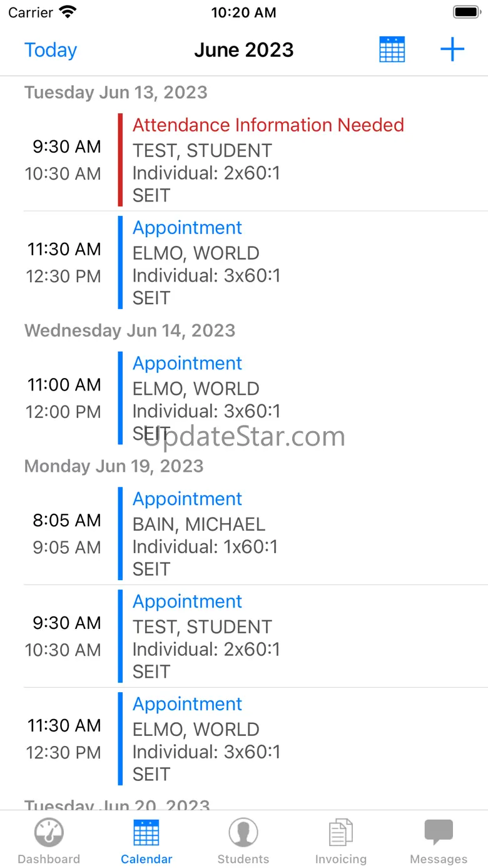Open Jun 19 ELMO, WORLD 11:30 AM appointment
The image size is (488, 868).
pyautogui.click(x=256, y=739)
